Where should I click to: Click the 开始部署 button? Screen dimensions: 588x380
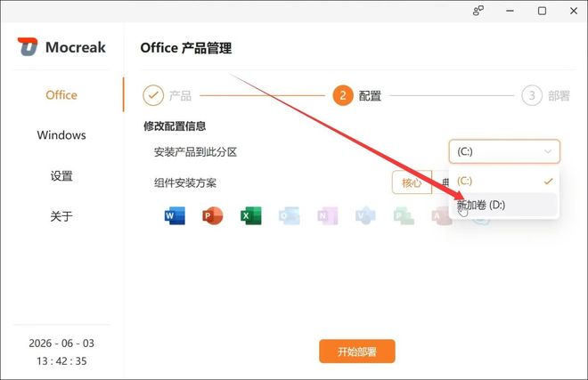(x=357, y=352)
